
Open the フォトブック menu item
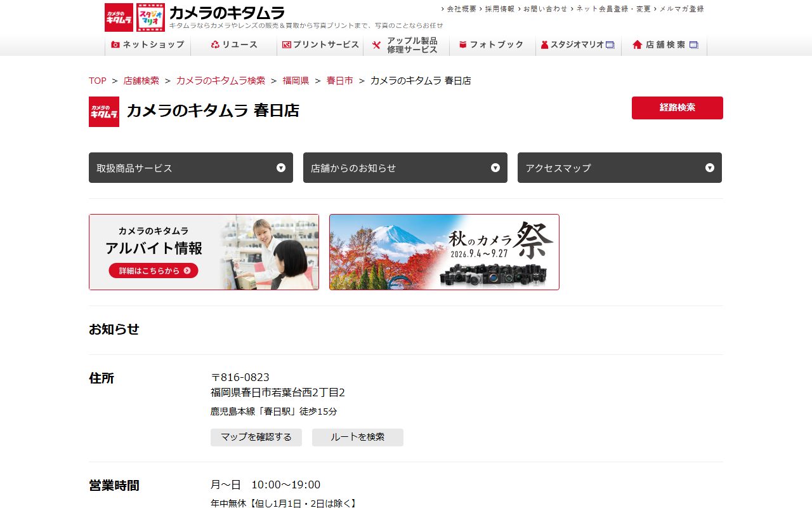(493, 45)
